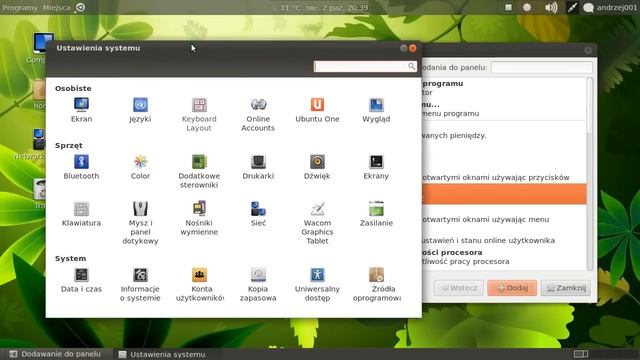Open Nośniki wymienne settings
Image resolution: width=640 pixels, height=360 pixels.
click(x=199, y=218)
